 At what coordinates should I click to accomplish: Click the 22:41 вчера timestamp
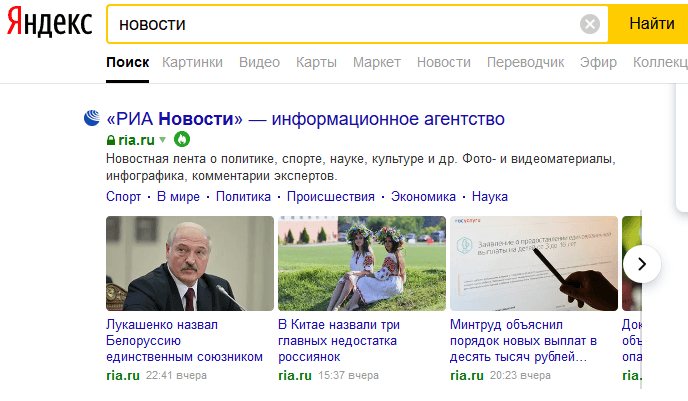176,376
